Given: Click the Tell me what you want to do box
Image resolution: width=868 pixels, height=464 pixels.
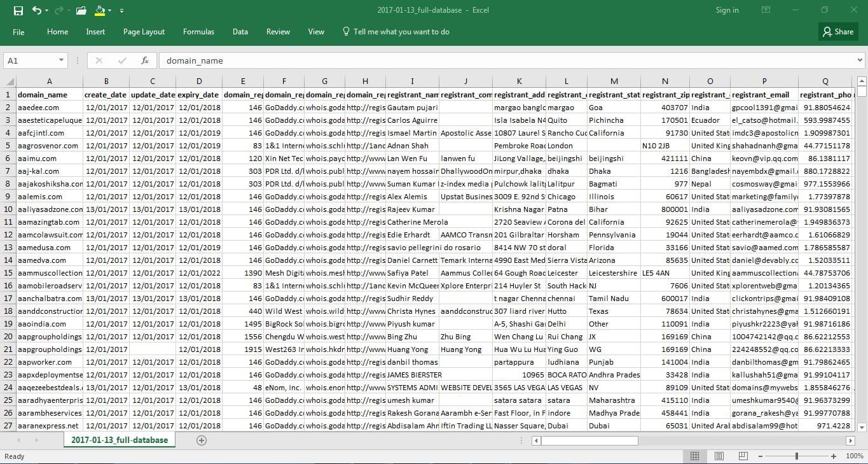Looking at the screenshot, I should pos(396,32).
